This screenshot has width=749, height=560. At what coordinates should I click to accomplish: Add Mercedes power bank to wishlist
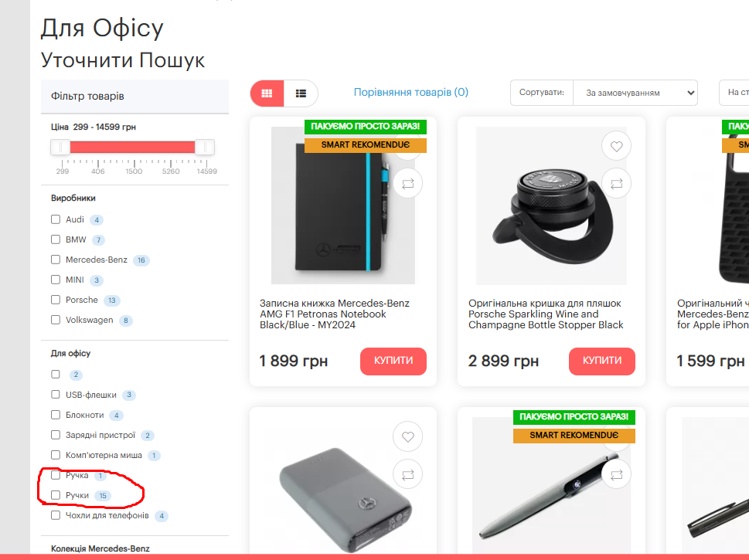click(x=407, y=436)
